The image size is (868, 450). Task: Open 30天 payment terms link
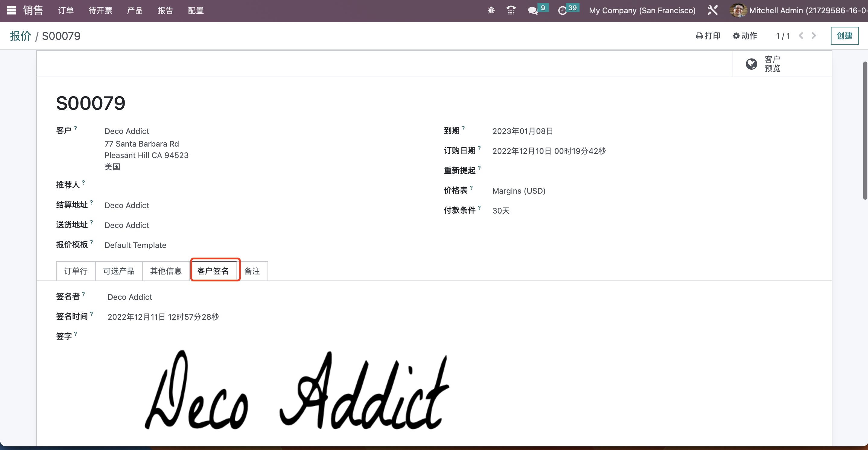(501, 211)
